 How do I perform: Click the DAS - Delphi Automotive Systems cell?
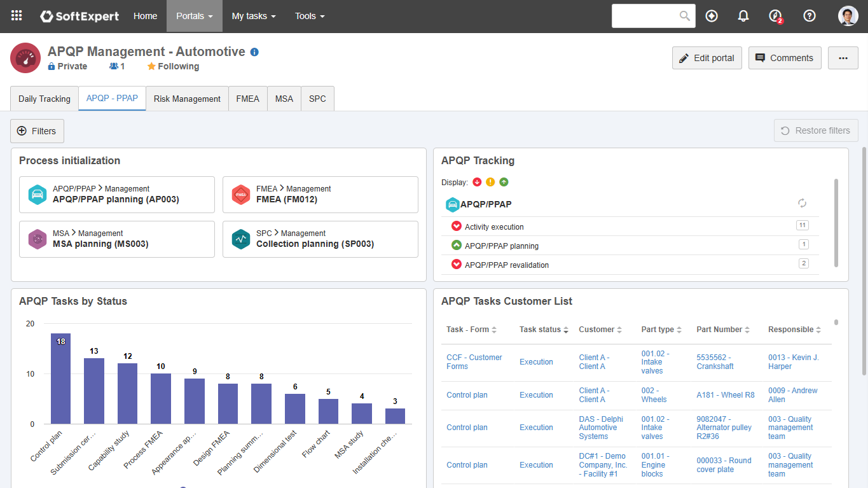(601, 428)
